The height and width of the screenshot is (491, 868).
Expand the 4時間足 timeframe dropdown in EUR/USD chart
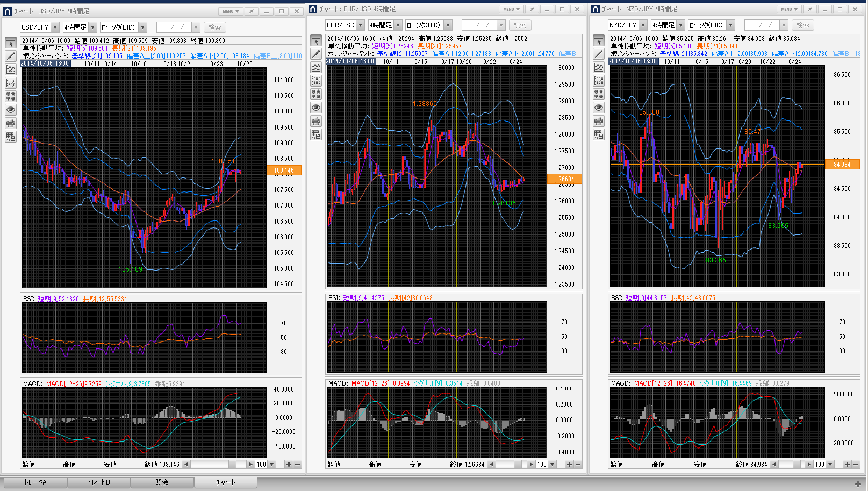pyautogui.click(x=398, y=25)
